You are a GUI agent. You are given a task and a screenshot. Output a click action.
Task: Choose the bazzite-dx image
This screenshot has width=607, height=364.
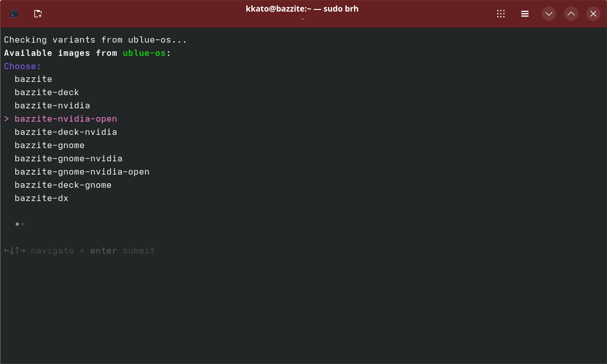[x=41, y=198]
